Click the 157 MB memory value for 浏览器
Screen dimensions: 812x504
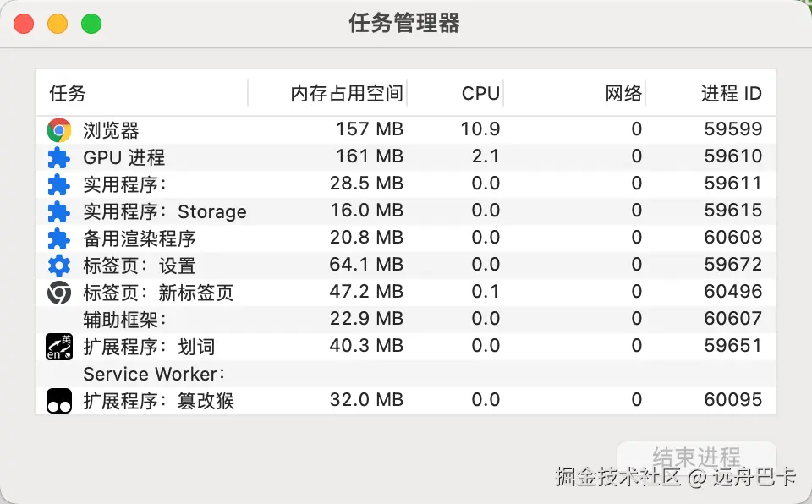pos(369,129)
